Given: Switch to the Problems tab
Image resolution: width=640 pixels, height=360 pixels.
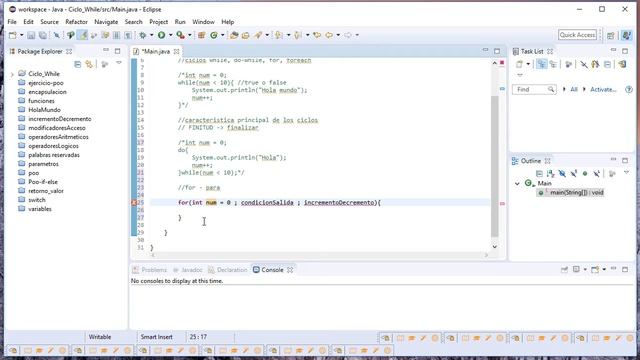Looking at the screenshot, I should click(x=150, y=270).
